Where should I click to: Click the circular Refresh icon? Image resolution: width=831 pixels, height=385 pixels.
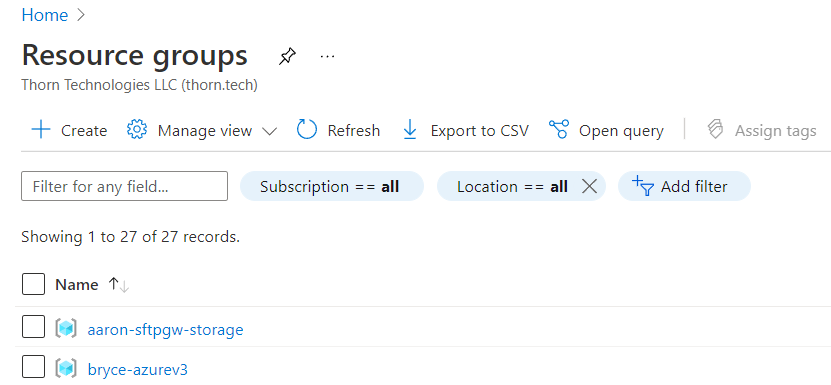pos(307,130)
